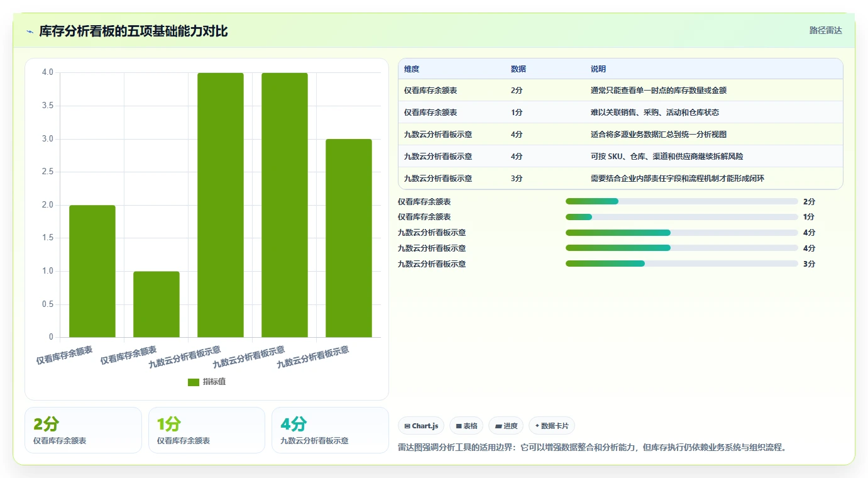Click the 2分 progress bar

click(x=681, y=201)
